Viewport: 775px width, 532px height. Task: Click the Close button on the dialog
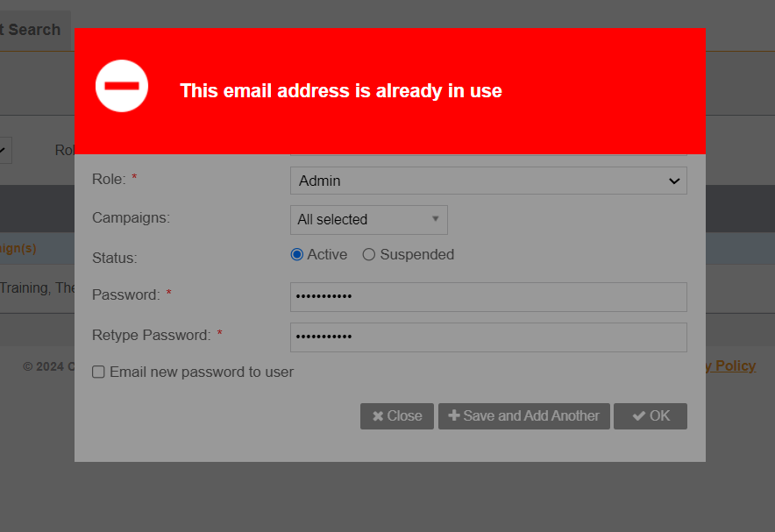point(396,416)
